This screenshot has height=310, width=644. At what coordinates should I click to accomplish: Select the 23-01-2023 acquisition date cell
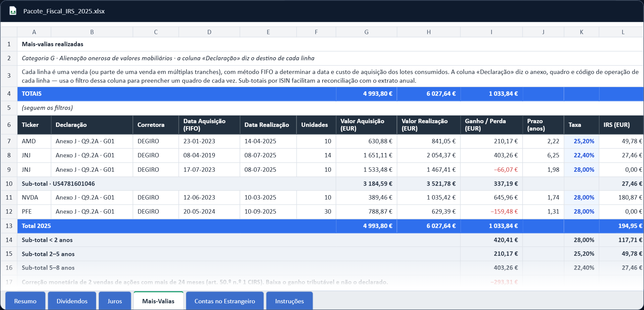(x=209, y=141)
